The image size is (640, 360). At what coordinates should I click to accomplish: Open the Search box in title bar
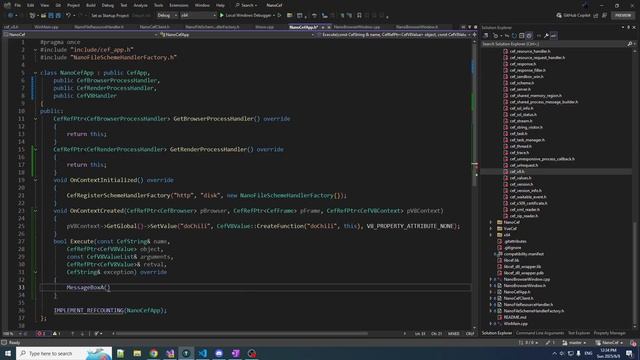[246, 5]
